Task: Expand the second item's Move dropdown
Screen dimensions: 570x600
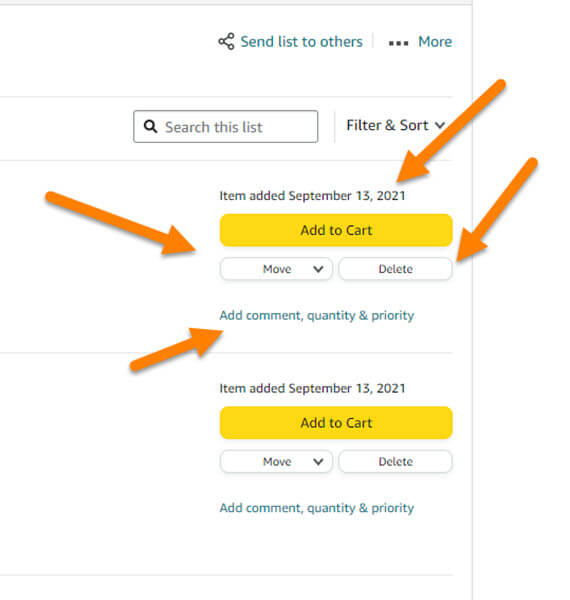Action: [x=276, y=461]
